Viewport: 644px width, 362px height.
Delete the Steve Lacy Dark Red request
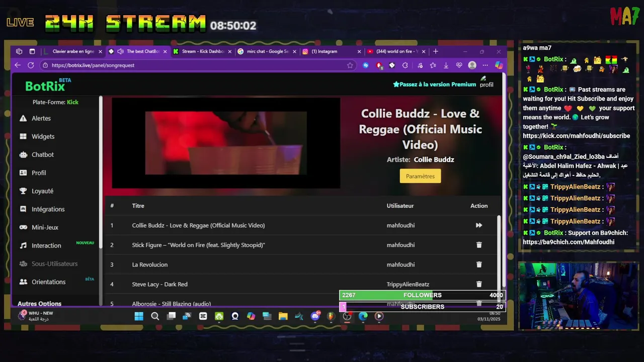pyautogui.click(x=479, y=284)
